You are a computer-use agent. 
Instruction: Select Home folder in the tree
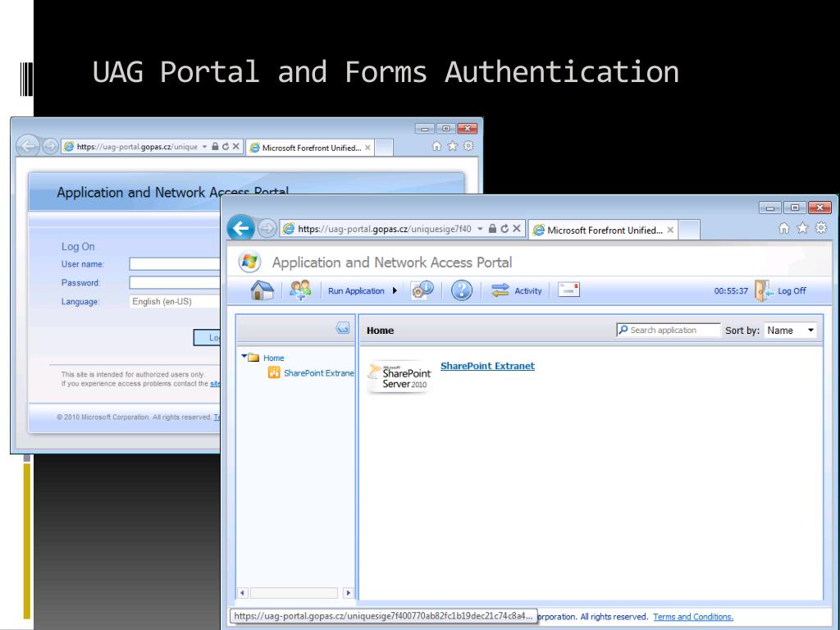[x=273, y=358]
